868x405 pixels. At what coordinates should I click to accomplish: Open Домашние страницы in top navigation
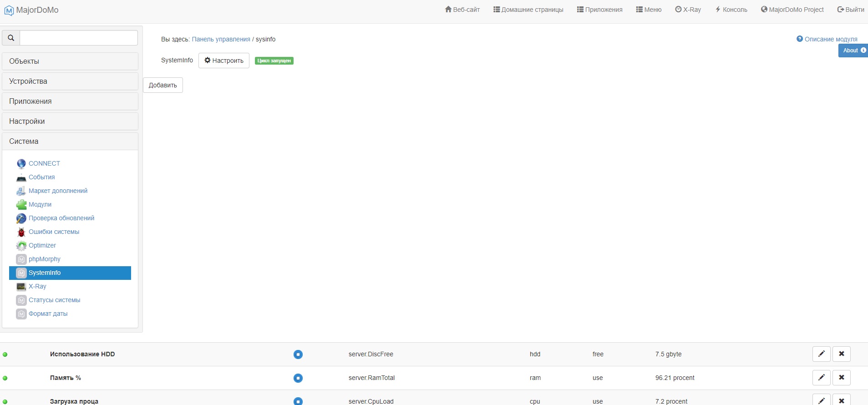click(x=528, y=10)
